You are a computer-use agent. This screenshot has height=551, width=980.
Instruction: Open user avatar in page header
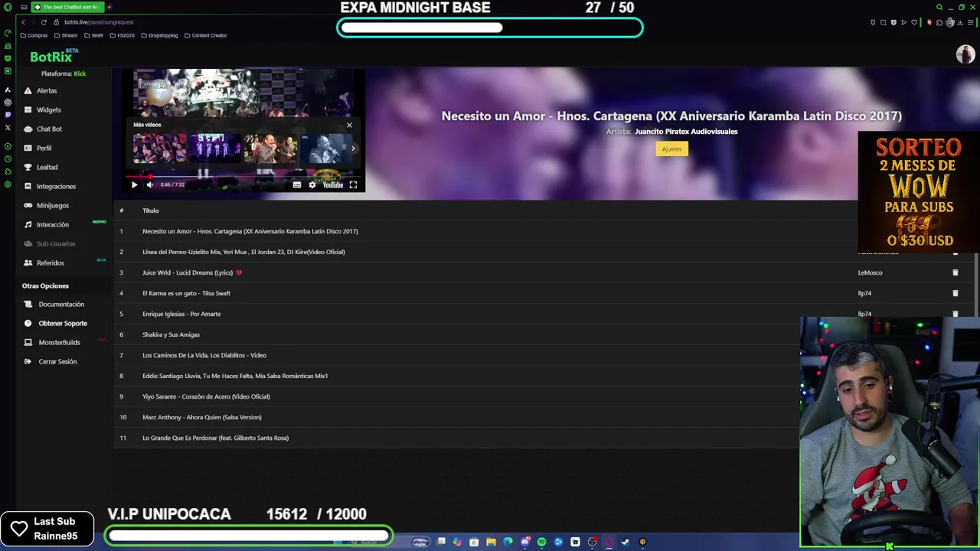coord(965,54)
